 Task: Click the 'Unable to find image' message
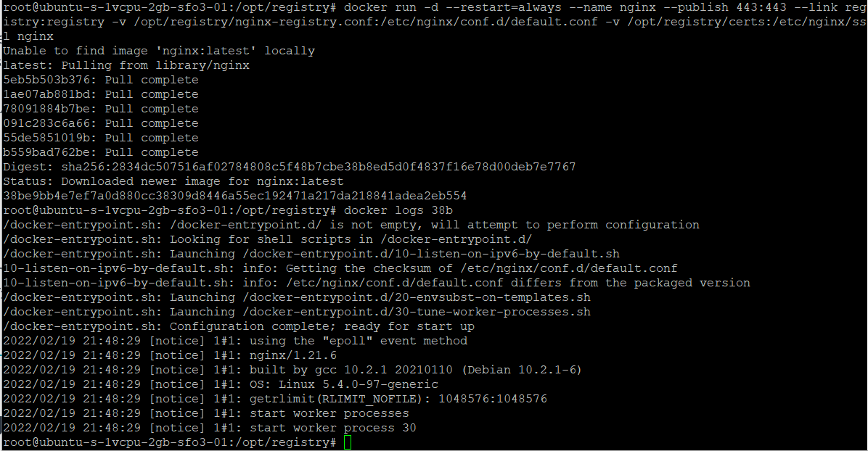click(159, 51)
